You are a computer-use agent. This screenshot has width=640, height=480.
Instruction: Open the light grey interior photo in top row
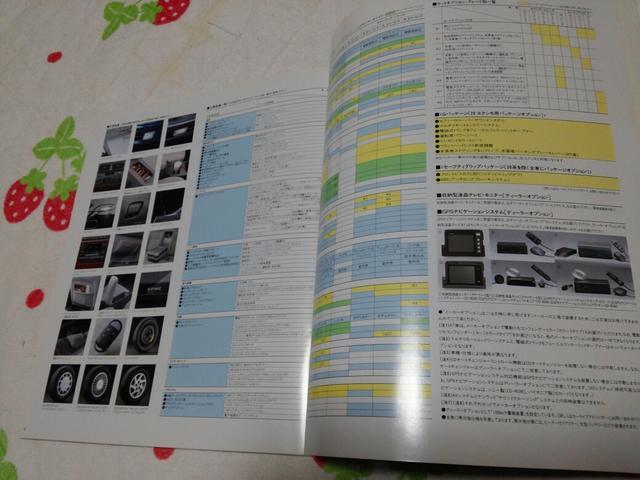pos(117,141)
